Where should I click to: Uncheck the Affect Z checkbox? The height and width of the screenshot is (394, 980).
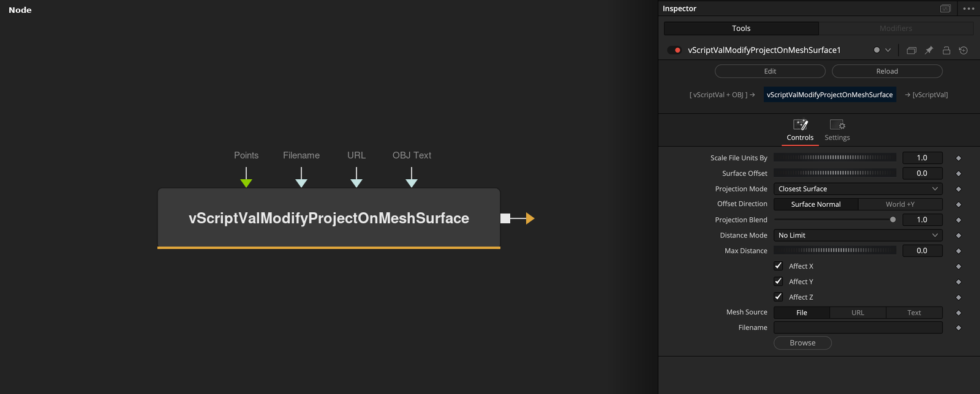778,297
